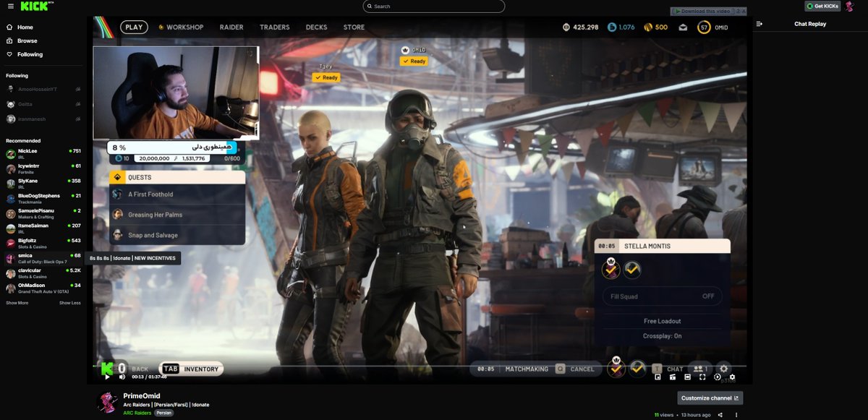Open the in-game mail envelope icon
Screen dimensions: 868x420
[x=683, y=27]
